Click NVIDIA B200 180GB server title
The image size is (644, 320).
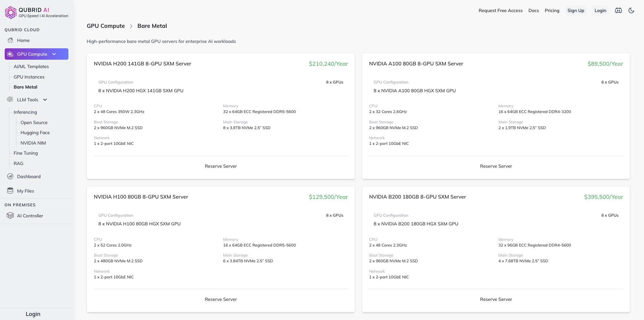[418, 197]
